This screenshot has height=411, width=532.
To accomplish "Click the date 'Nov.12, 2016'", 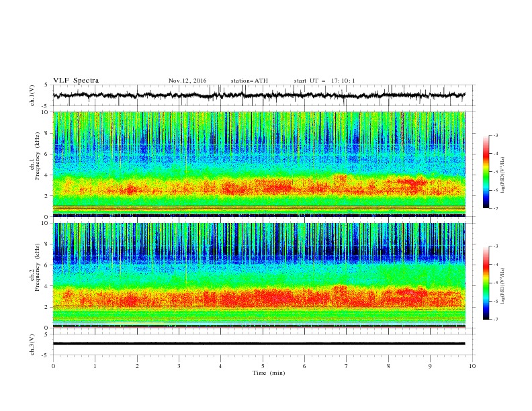I will coord(187,81).
